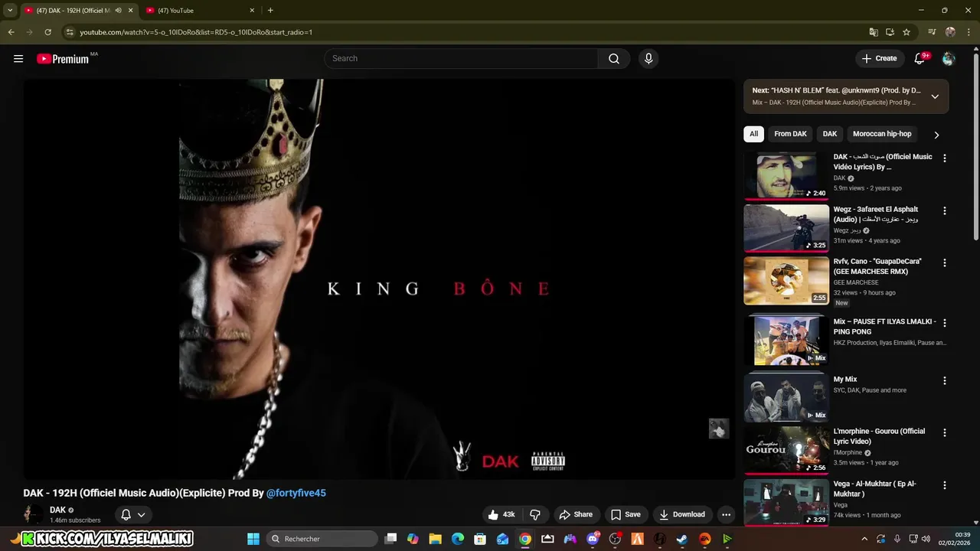Open Wegz 3afareet El Asphalt thumbnail
Viewport: 980px width, 551px height.
[x=786, y=228]
